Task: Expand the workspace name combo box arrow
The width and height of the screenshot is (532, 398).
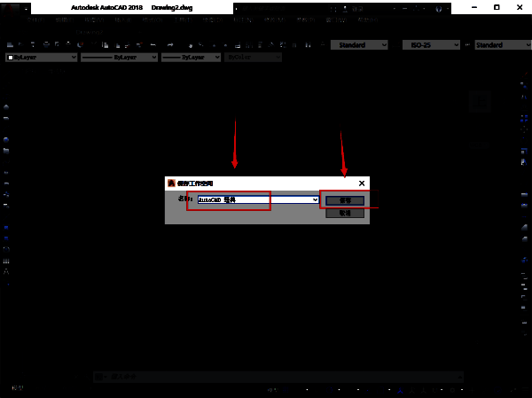Action: click(315, 200)
